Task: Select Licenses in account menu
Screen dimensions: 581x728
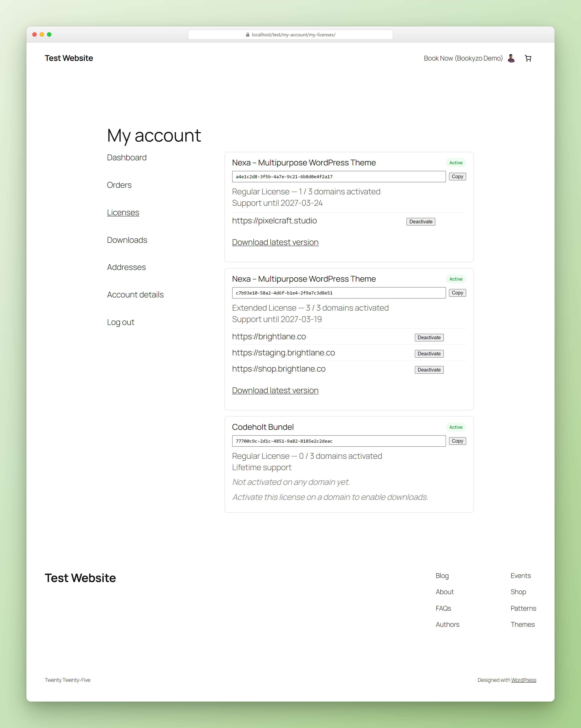Action: click(x=123, y=213)
